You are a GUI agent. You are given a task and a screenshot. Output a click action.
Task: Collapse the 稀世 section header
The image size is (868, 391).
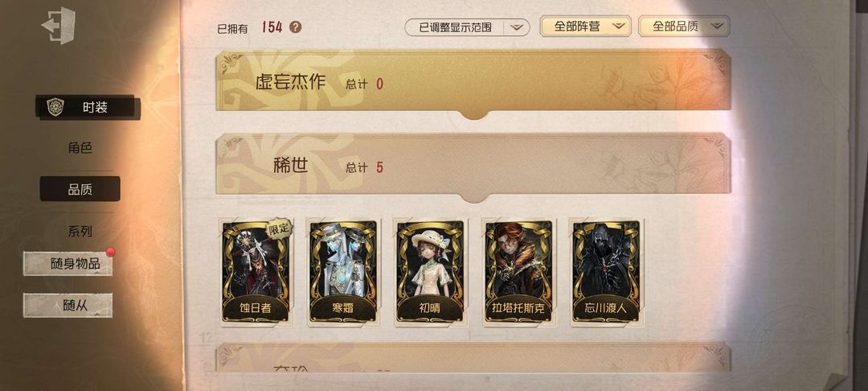(x=473, y=167)
